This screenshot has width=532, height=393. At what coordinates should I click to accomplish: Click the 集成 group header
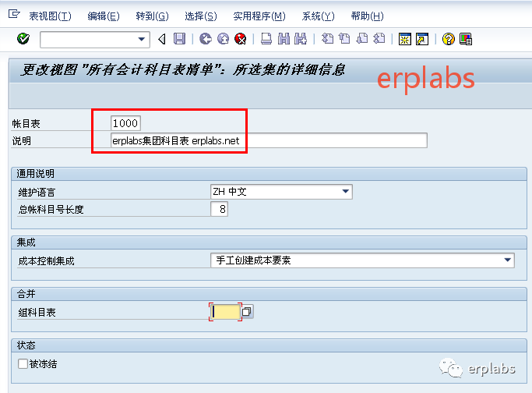pos(269,243)
